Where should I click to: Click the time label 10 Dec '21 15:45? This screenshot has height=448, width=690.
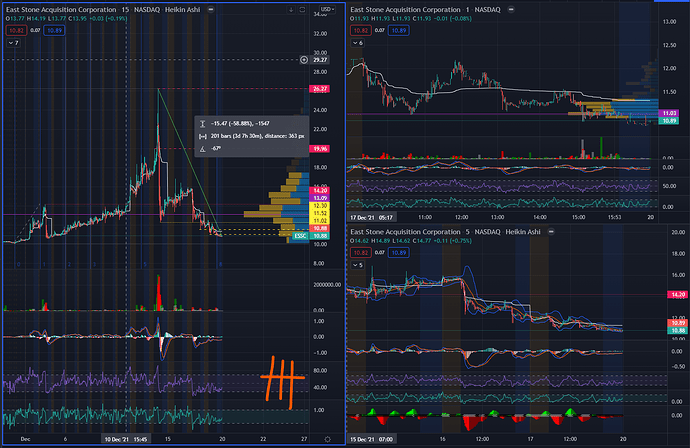coord(126,439)
